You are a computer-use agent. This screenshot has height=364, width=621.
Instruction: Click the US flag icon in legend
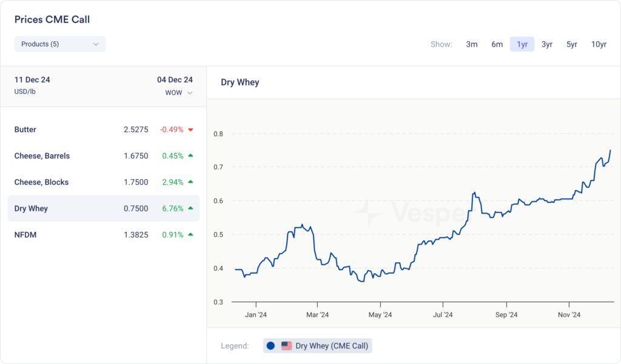point(286,346)
